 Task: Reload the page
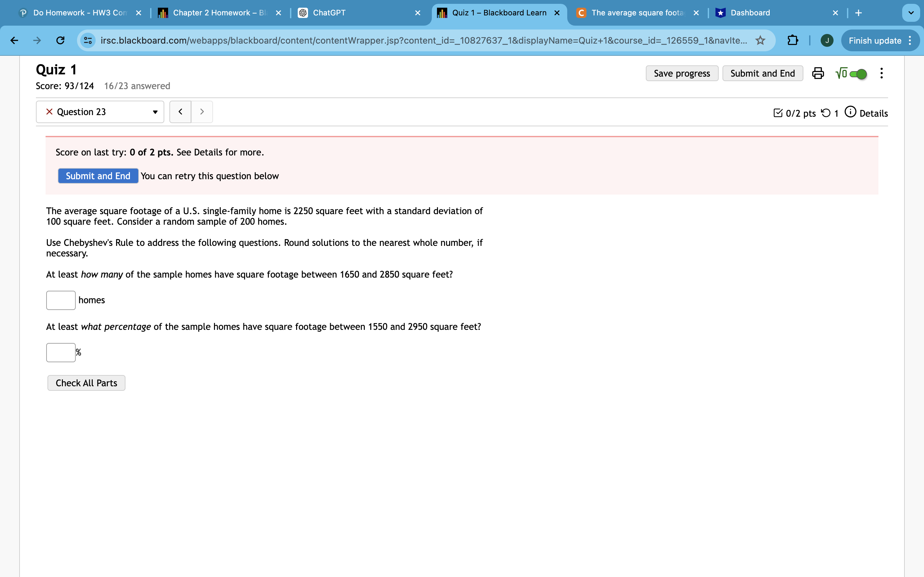click(x=60, y=40)
